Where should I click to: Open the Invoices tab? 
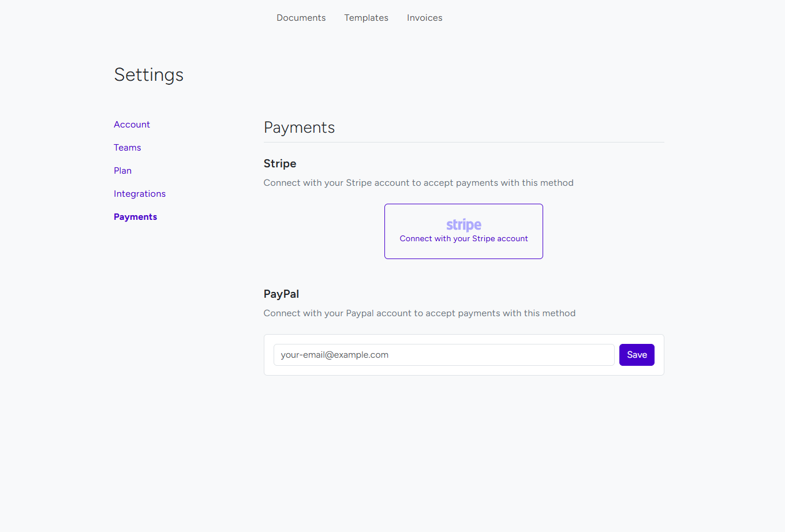pyautogui.click(x=424, y=17)
